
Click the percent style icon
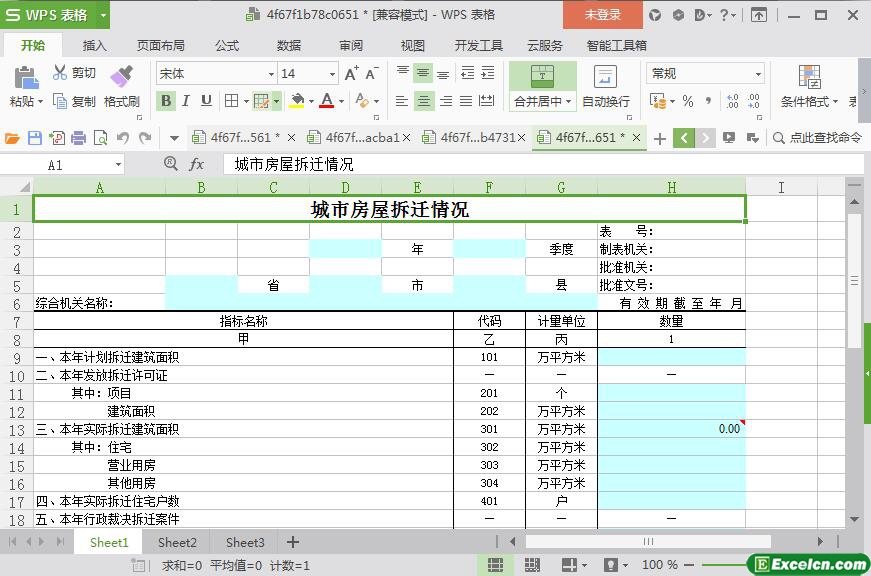pyautogui.click(x=687, y=101)
